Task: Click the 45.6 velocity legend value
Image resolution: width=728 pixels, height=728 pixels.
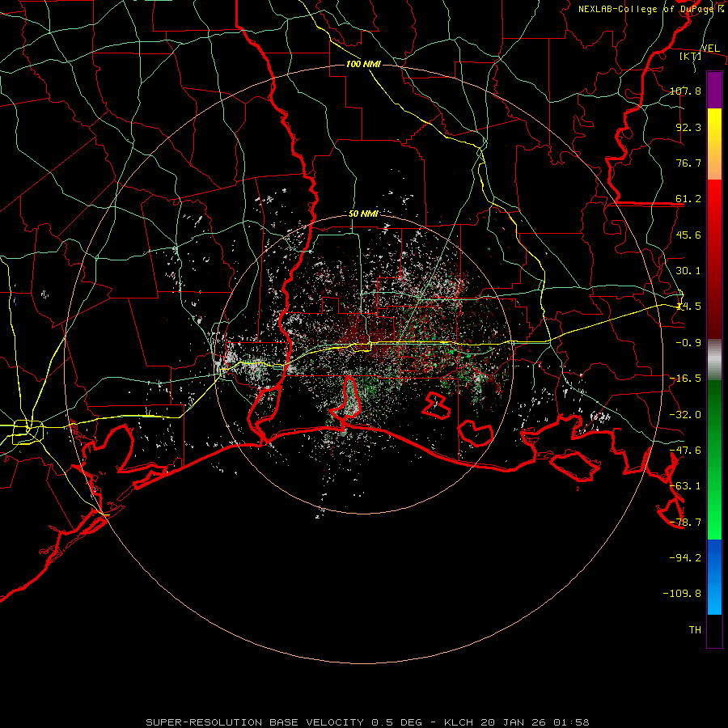Action: tap(688, 235)
